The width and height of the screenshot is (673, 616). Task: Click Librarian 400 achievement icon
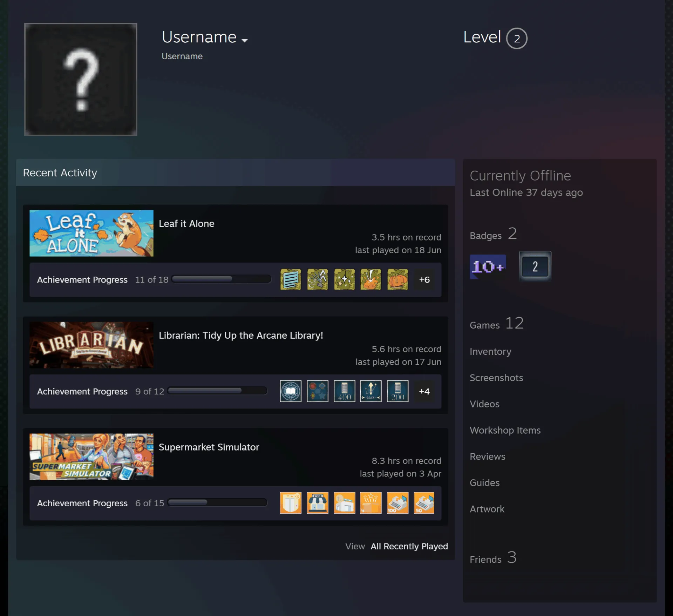pyautogui.click(x=344, y=391)
